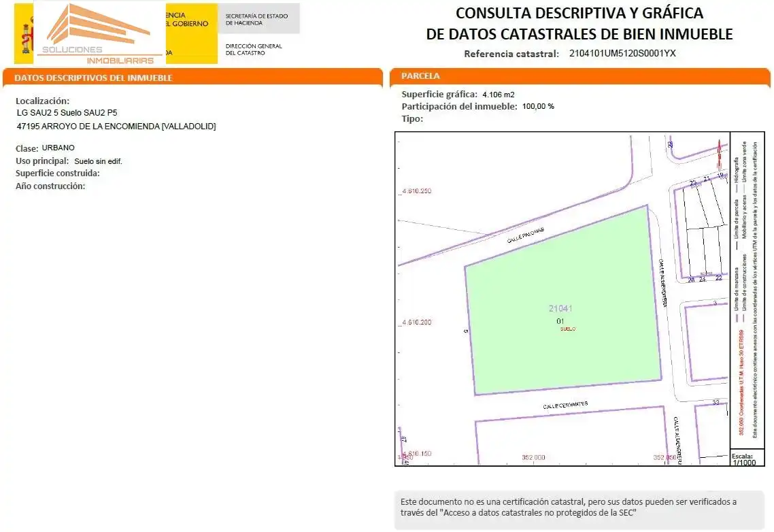This screenshot has width=774, height=532.
Task: Click the 'Suelo sin edif.' value
Action: (98, 161)
